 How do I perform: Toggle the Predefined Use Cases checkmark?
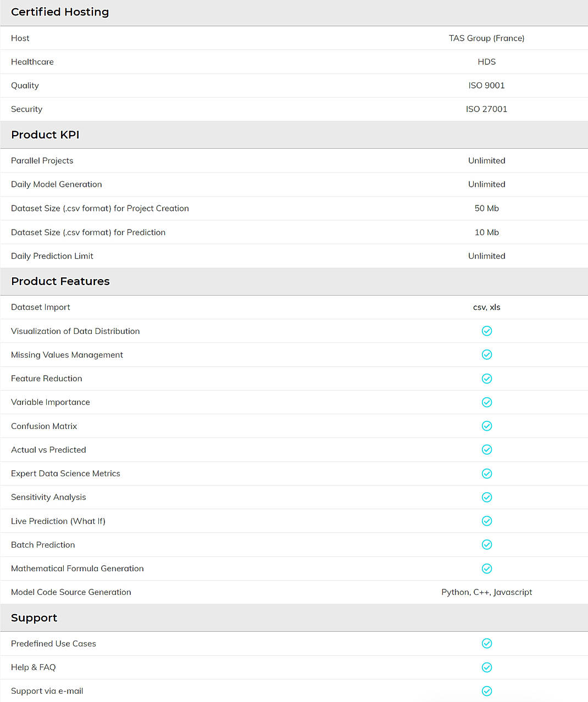487,643
